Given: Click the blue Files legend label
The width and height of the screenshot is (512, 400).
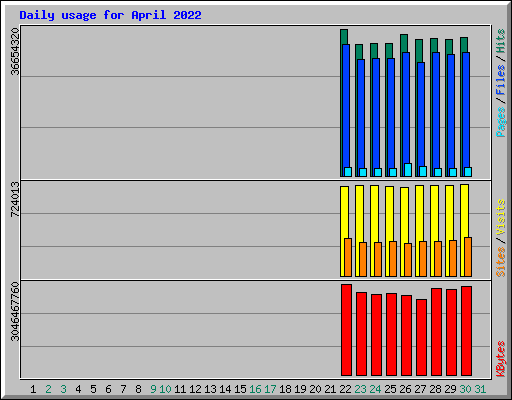Looking at the screenshot, I should pyautogui.click(x=500, y=80).
